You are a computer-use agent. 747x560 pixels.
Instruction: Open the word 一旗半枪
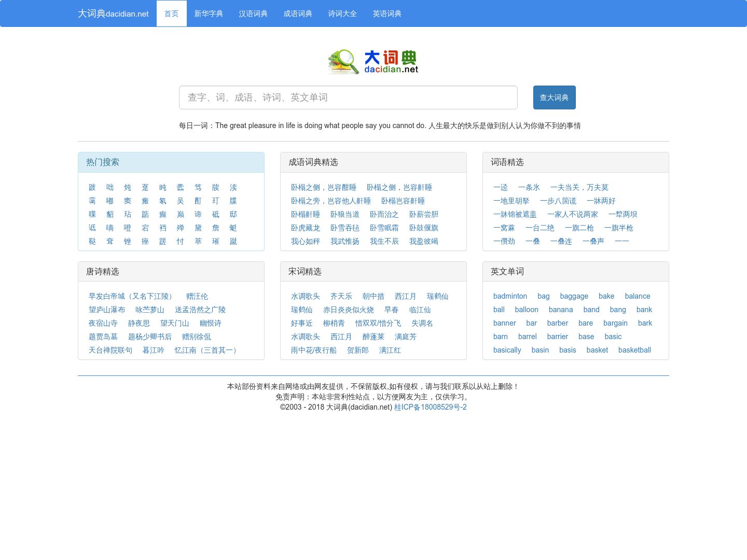(619, 228)
